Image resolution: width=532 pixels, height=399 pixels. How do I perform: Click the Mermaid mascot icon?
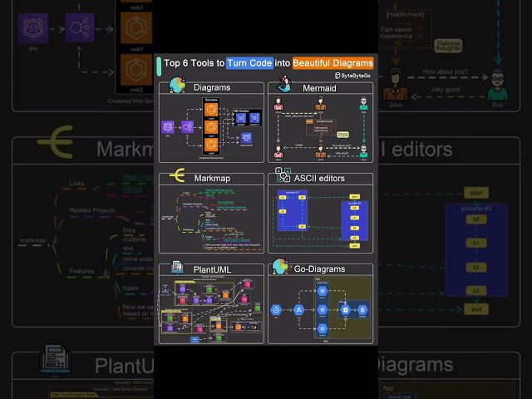(x=284, y=84)
